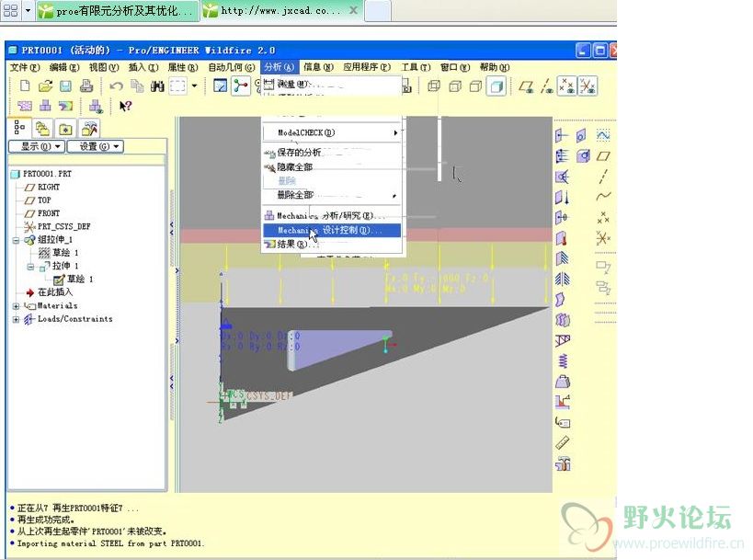Click the Copy icon in toolbar
Image resolution: width=753 pixels, height=560 pixels.
pyautogui.click(x=137, y=86)
